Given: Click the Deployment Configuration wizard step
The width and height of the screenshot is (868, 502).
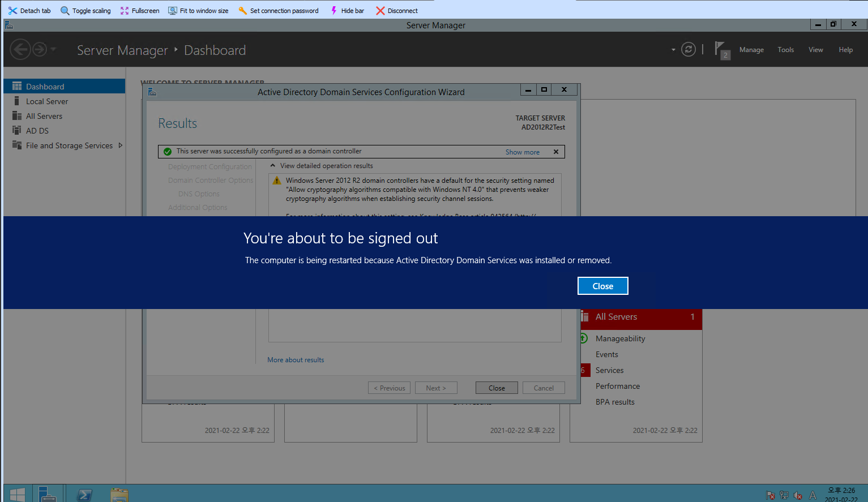Looking at the screenshot, I should coord(209,167).
